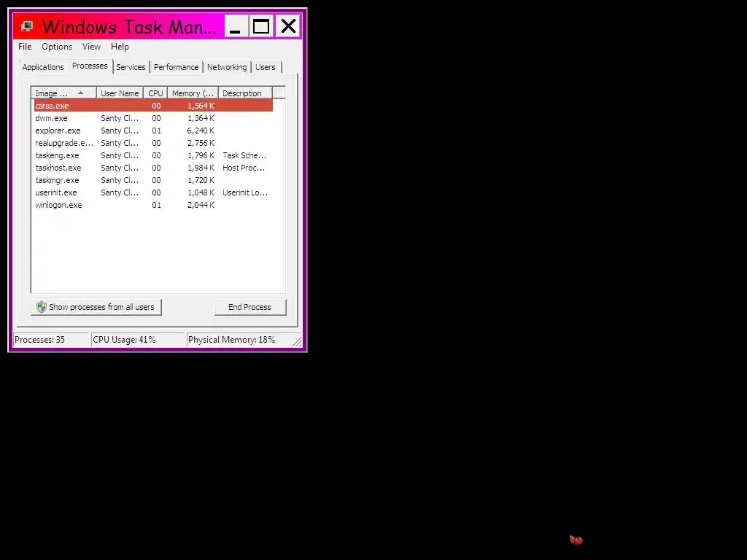Click the 6,240 K memory value
Viewport: 747px width, 560px height.
201,131
